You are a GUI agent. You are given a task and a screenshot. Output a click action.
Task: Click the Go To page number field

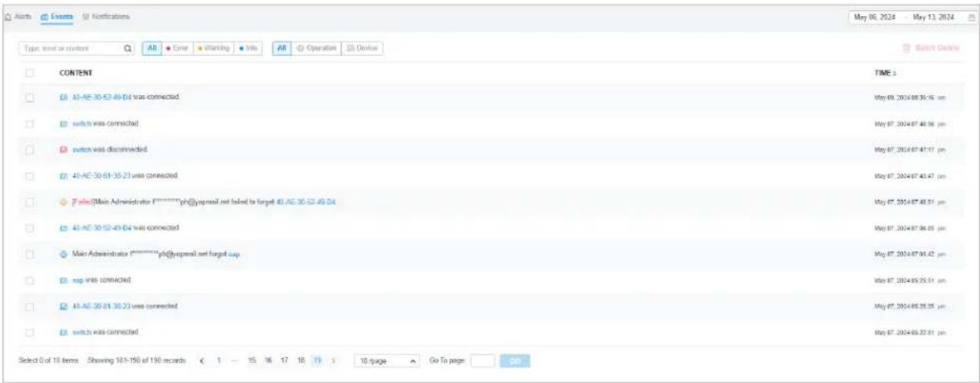pos(482,360)
